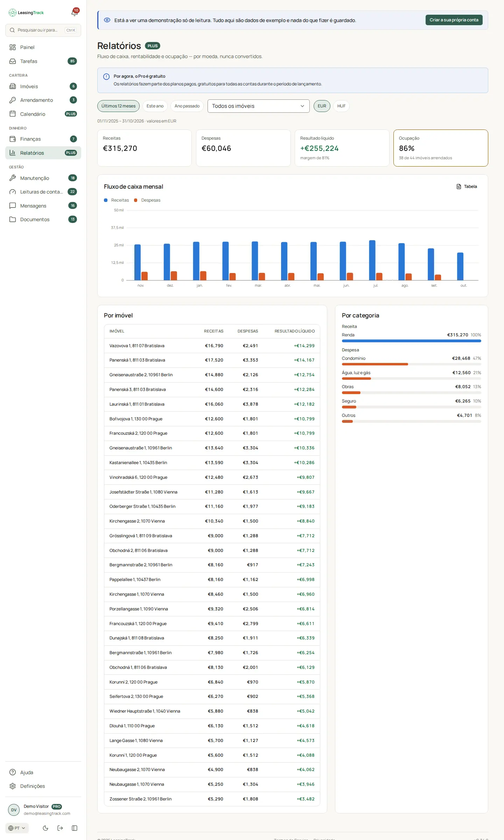This screenshot has width=504, height=840.
Task: Open the notifications bell
Action: click(x=75, y=13)
